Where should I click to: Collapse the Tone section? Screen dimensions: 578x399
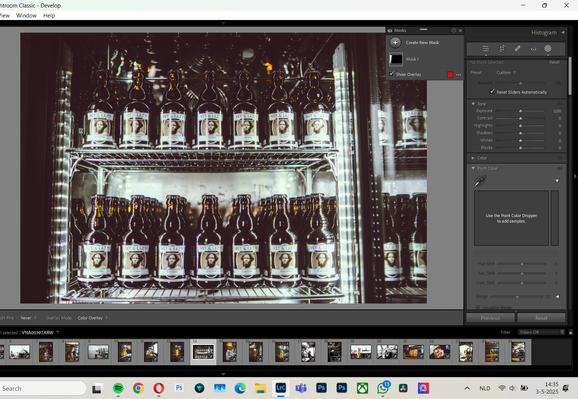(473, 104)
